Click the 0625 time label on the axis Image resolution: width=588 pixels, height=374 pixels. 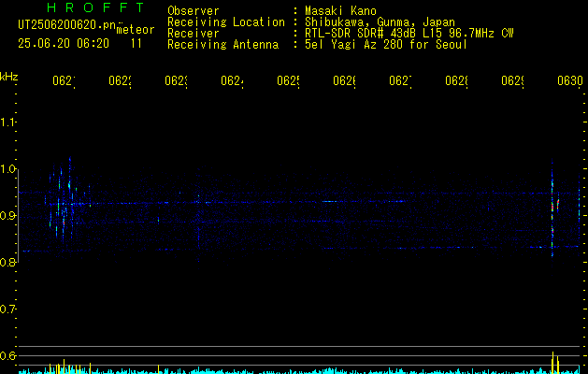point(288,80)
